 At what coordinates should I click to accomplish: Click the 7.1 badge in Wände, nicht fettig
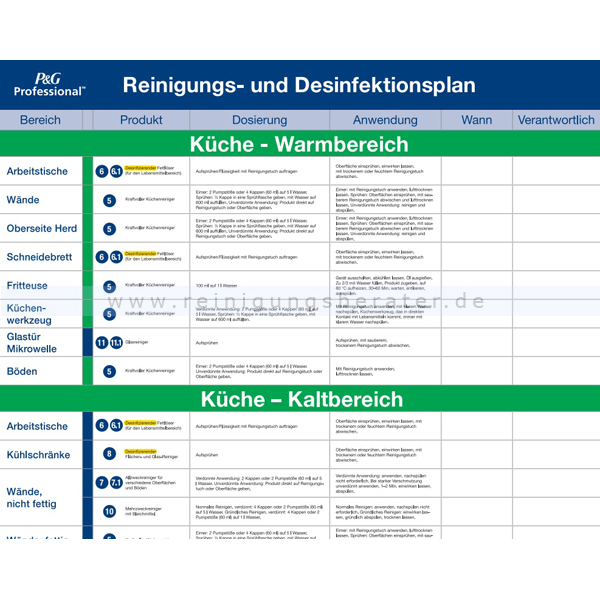tap(116, 483)
